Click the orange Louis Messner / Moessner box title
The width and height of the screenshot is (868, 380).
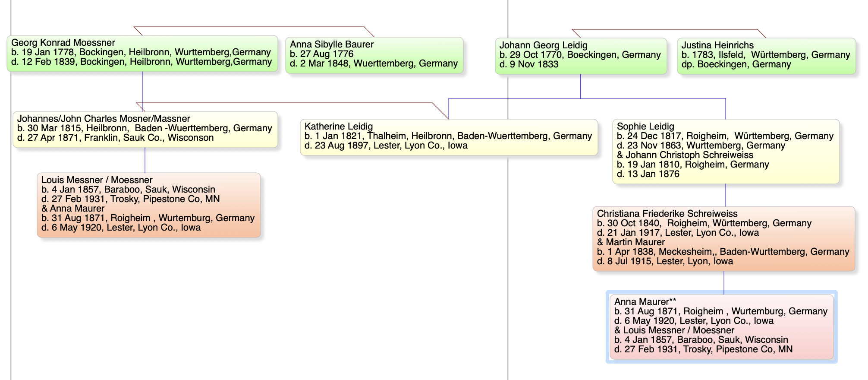pos(97,180)
